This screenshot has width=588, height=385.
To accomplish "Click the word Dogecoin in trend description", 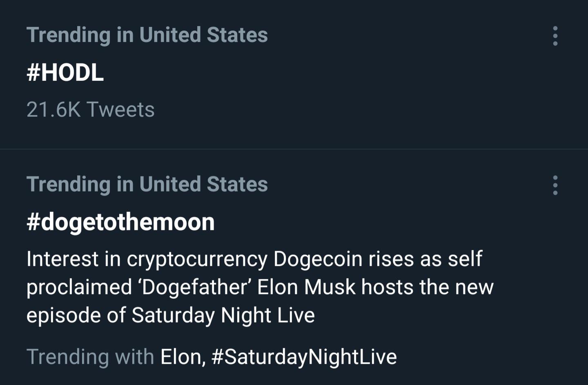I will click(318, 259).
